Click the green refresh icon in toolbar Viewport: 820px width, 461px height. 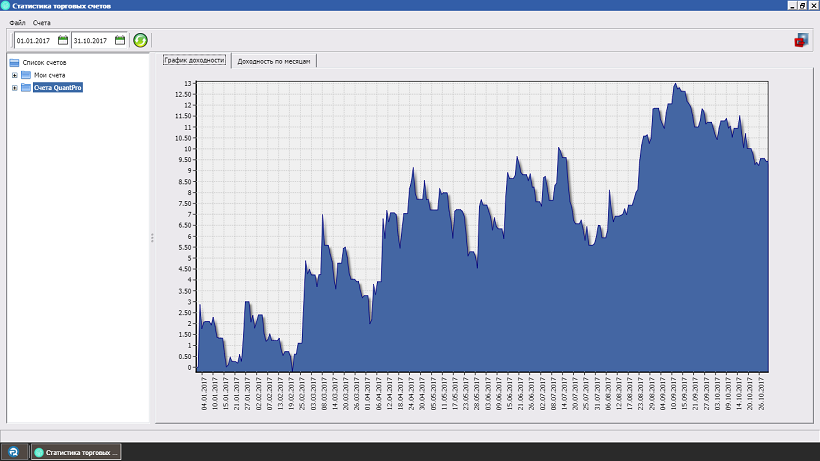click(140, 40)
